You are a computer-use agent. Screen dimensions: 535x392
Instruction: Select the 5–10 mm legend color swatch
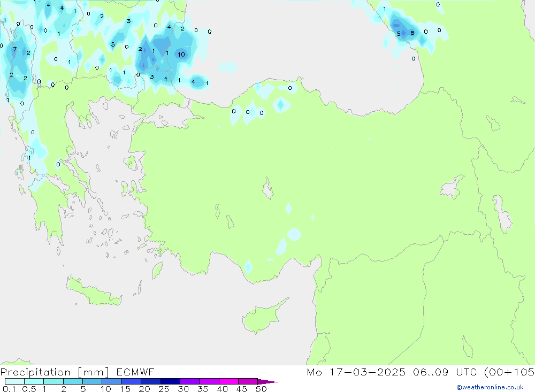click(x=92, y=381)
